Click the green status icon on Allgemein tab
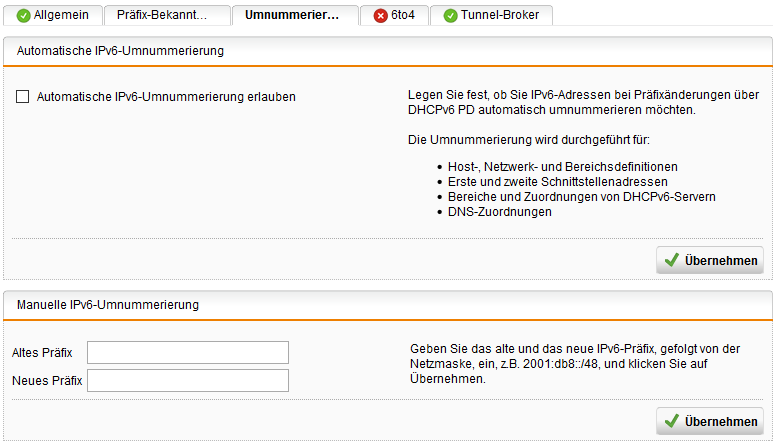This screenshot has height=445, width=778. pos(23,16)
